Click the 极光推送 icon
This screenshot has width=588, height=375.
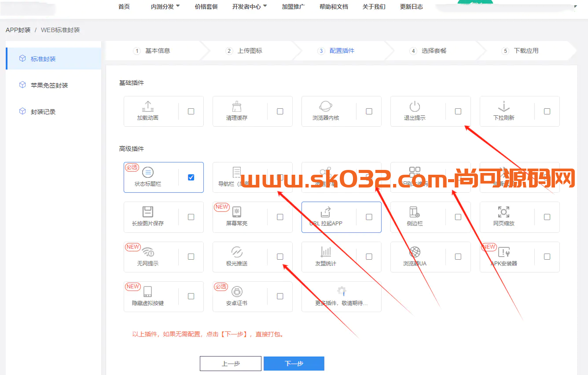(237, 252)
